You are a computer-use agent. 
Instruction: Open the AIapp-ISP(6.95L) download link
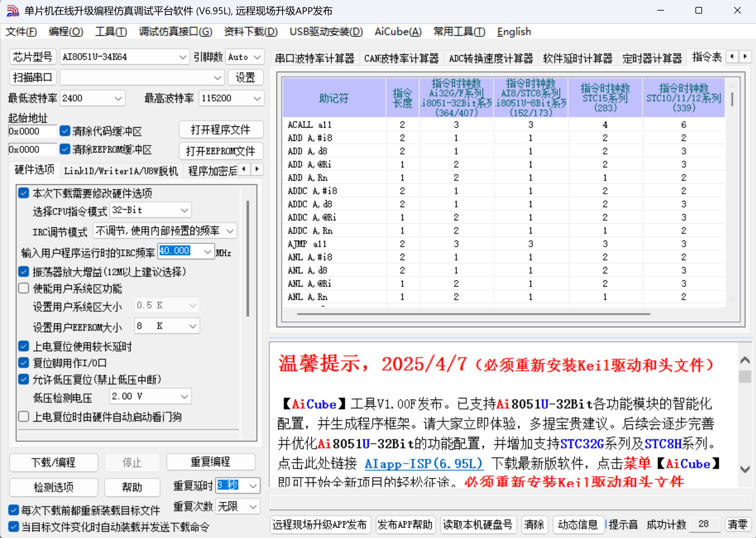(424, 464)
